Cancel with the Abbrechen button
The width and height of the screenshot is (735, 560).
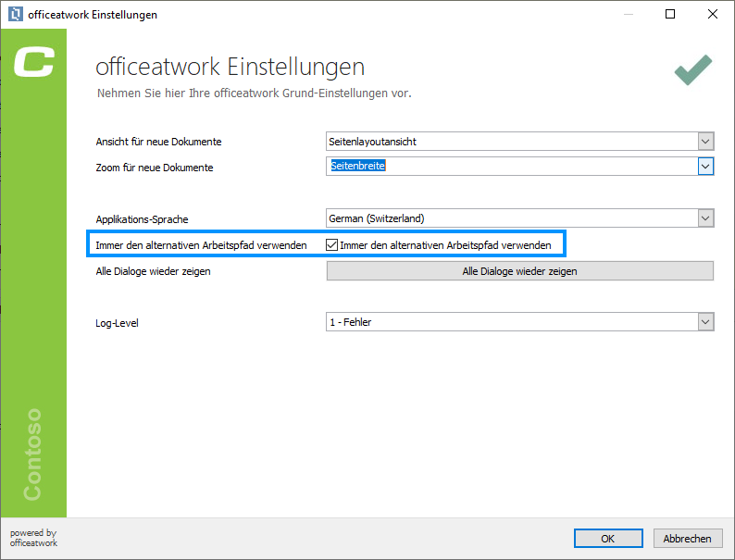coord(687,539)
